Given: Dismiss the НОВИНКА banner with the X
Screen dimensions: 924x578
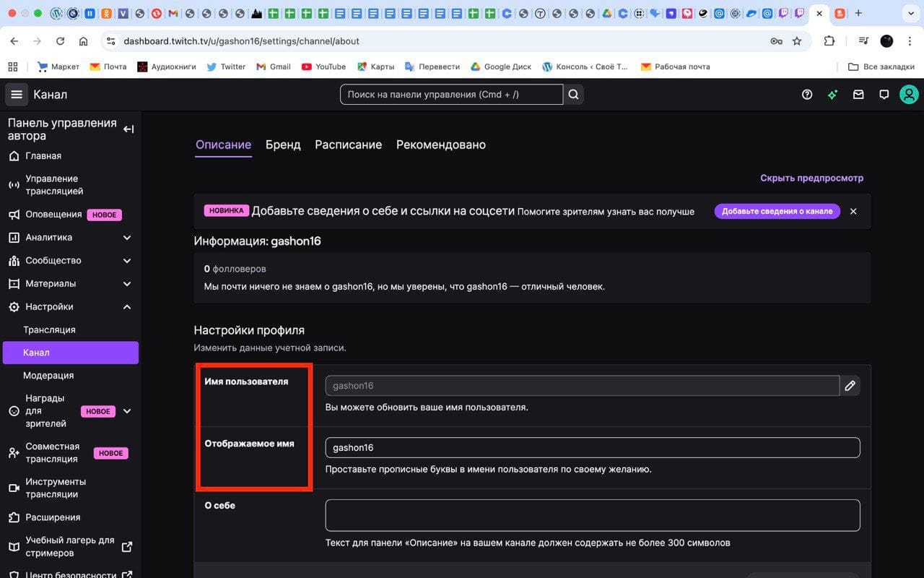Looking at the screenshot, I should click(853, 211).
